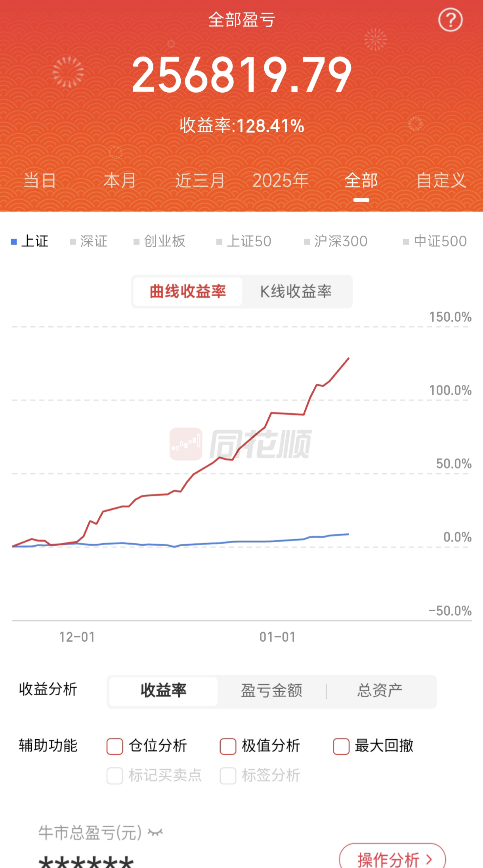Viewport: 483px width, 868px height.
Task: Switch 收益分析 to 总资产
Action: point(380,691)
